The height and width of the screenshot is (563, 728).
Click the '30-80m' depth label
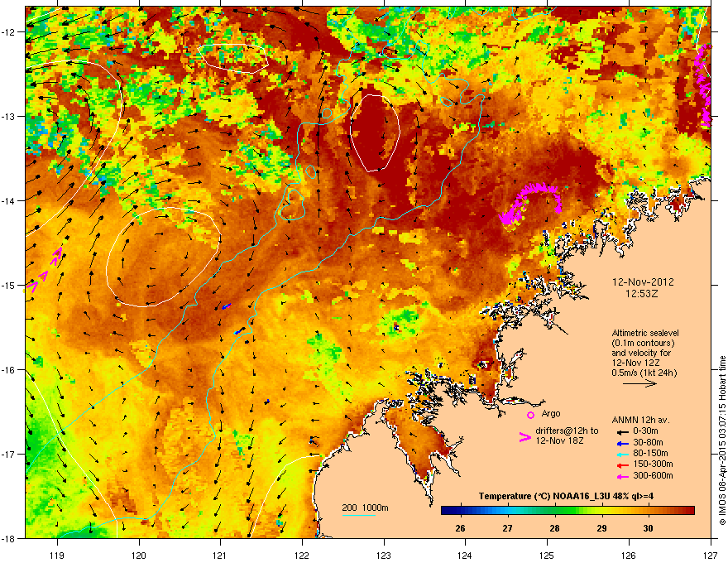[648, 443]
